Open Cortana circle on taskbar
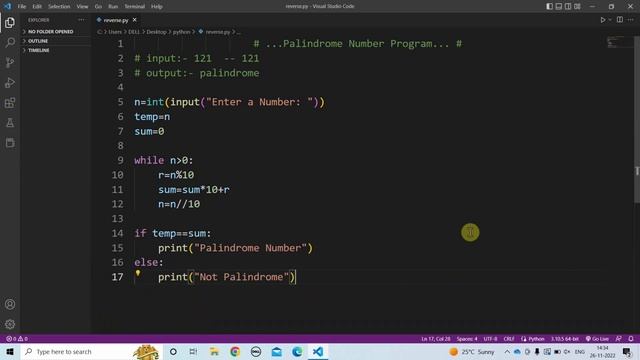Viewport: 640px width, 360px height. tap(173, 351)
